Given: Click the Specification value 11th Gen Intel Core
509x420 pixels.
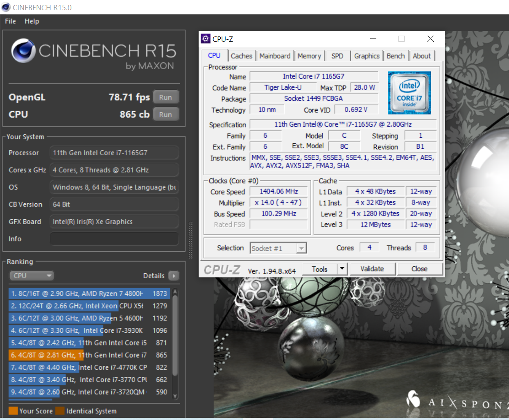Looking at the screenshot, I should [x=343, y=124].
